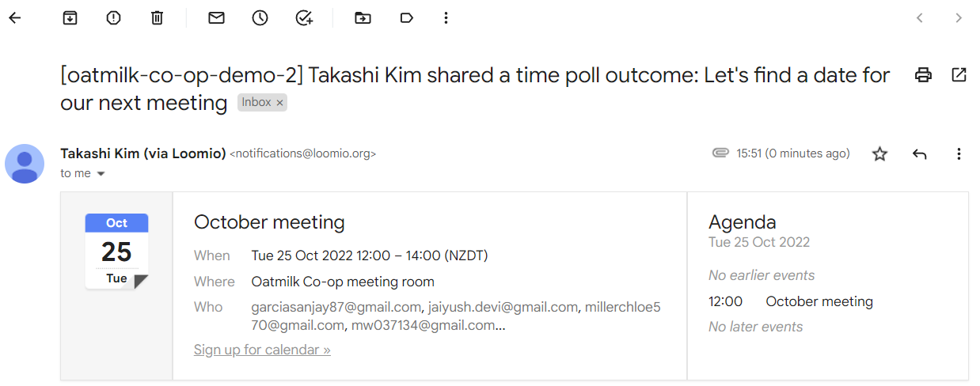Go back to inbox with back arrow
The height and width of the screenshot is (386, 980).
tap(15, 17)
